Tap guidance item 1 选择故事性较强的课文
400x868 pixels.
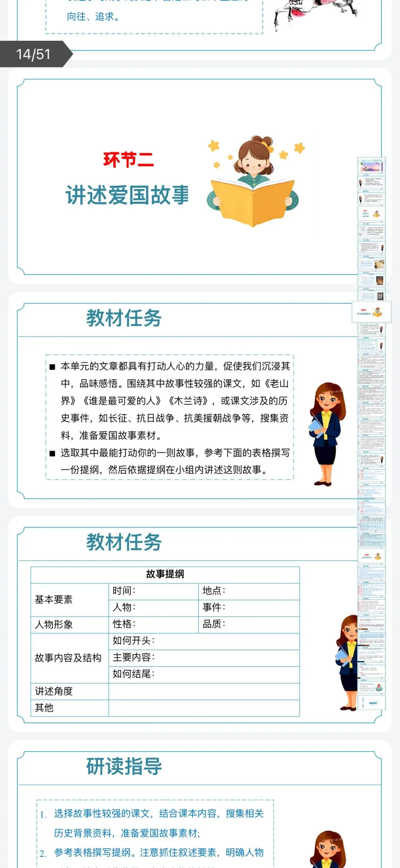pyautogui.click(x=153, y=823)
